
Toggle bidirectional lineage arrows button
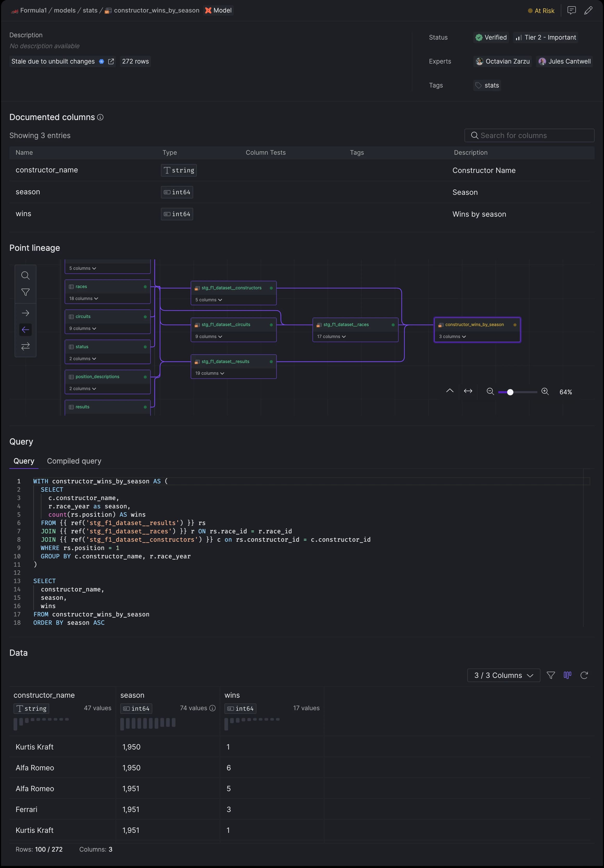[25, 346]
